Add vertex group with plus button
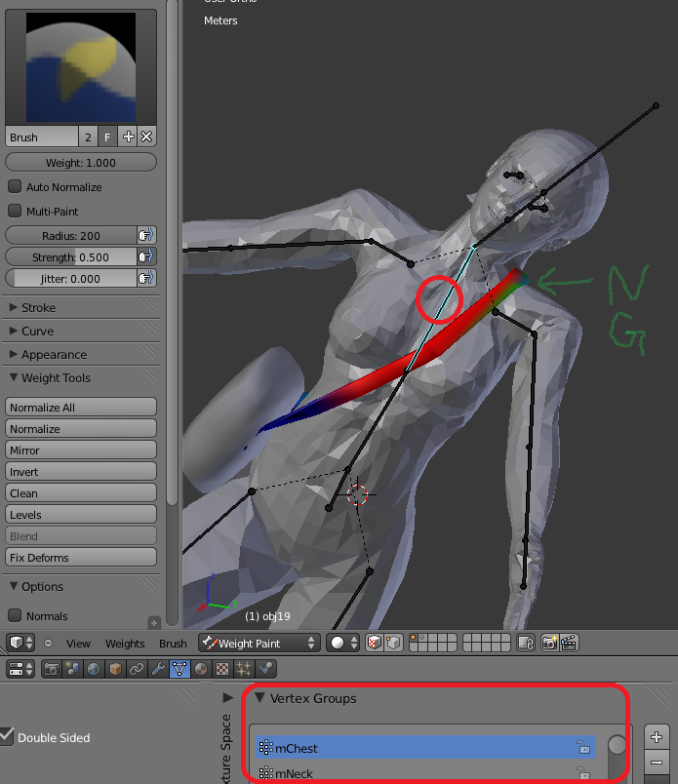The image size is (678, 784). pos(657,737)
